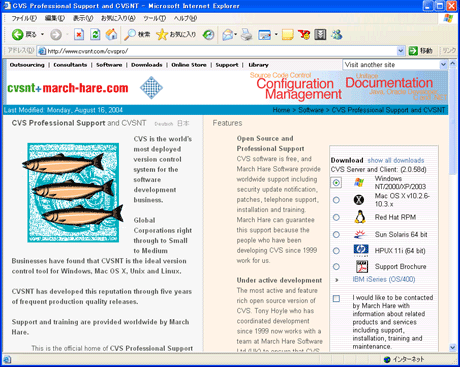Click the Library navigation link
The width and height of the screenshot is (460, 367).
point(258,65)
